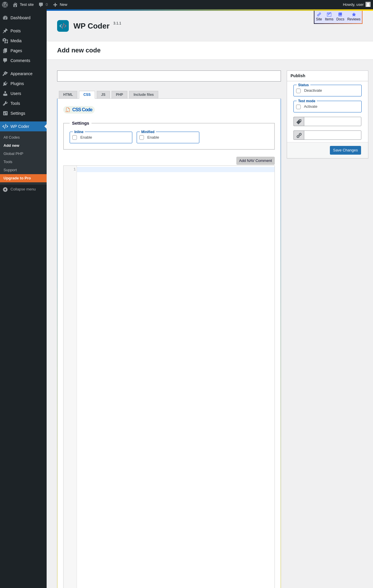Open the Reviews star icon

[x=354, y=14]
